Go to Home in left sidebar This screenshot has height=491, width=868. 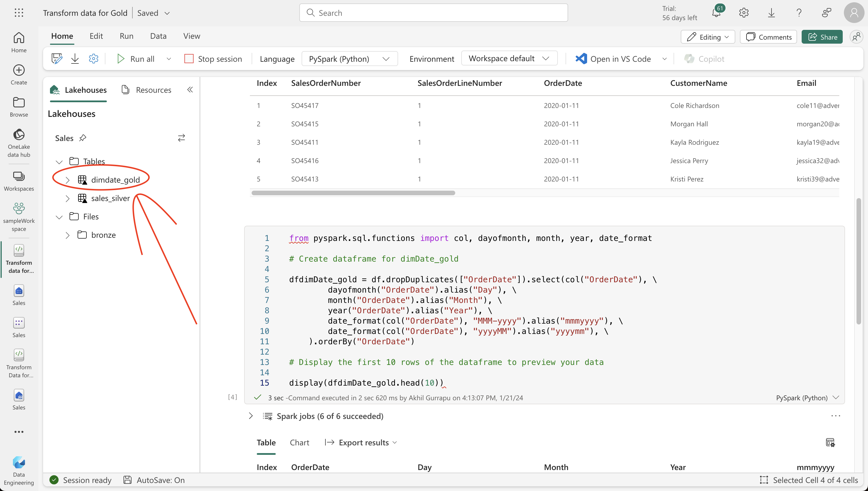(x=19, y=42)
